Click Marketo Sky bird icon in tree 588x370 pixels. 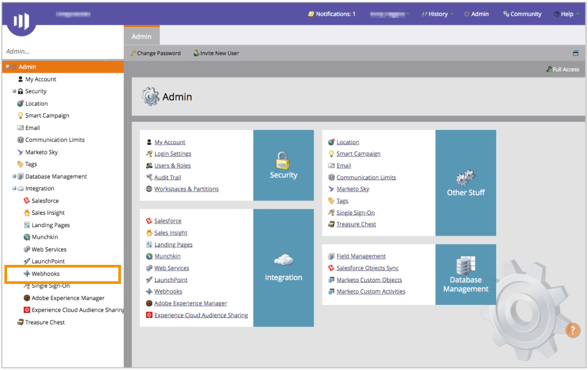(x=20, y=152)
